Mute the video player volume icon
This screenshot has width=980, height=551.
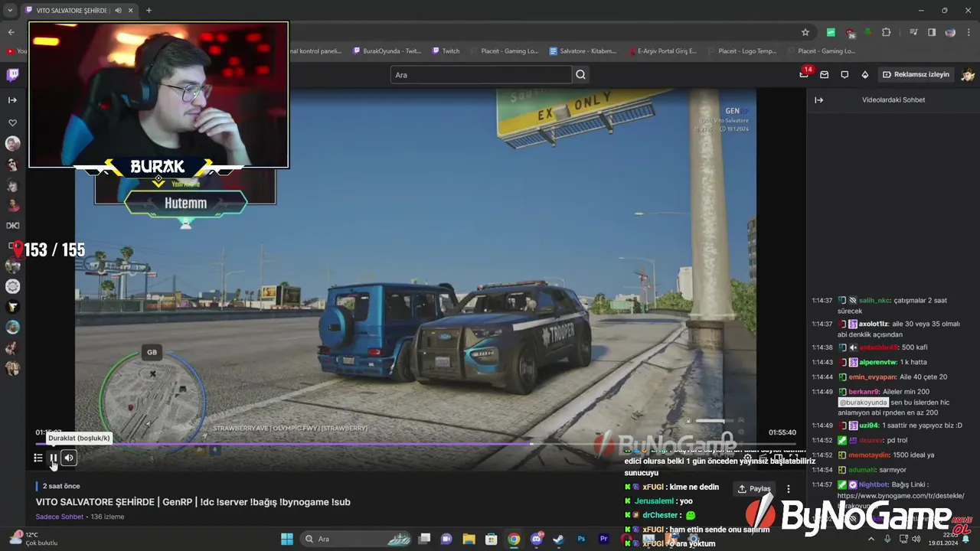point(69,458)
